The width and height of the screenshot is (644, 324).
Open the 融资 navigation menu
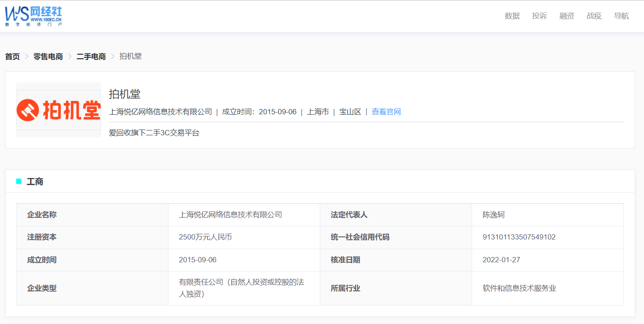[x=567, y=16]
